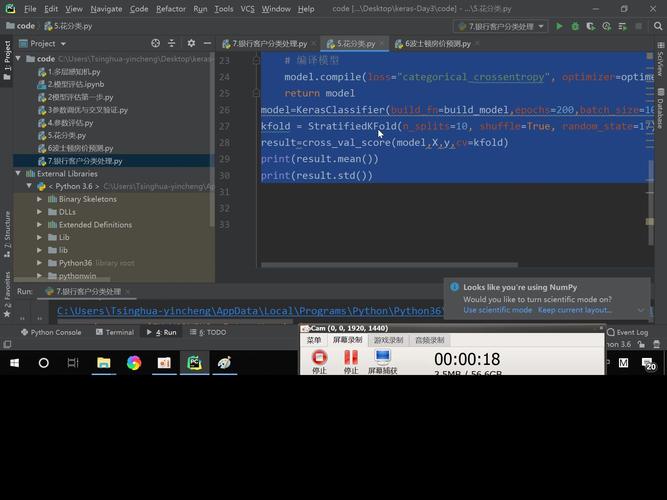The image size is (667, 500).
Task: Open Python Console tool window
Action: (51, 332)
